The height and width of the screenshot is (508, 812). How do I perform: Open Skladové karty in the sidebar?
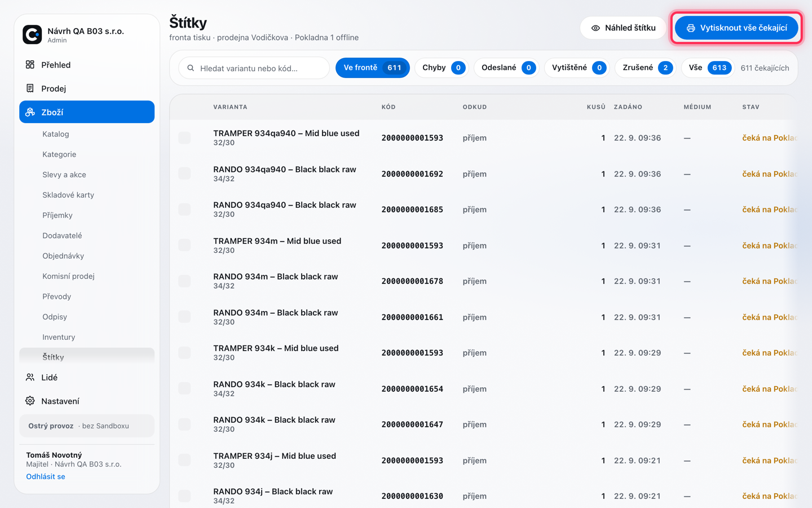tap(68, 195)
